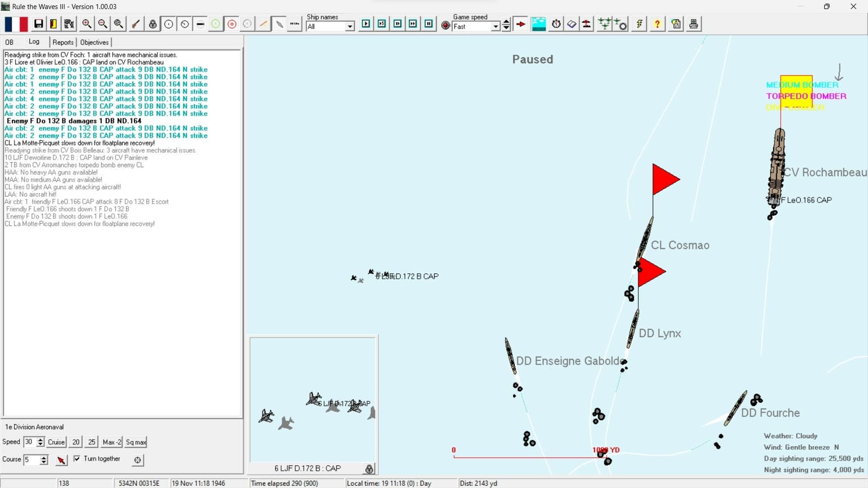Click the zoom out magnifier icon

pos(103,24)
